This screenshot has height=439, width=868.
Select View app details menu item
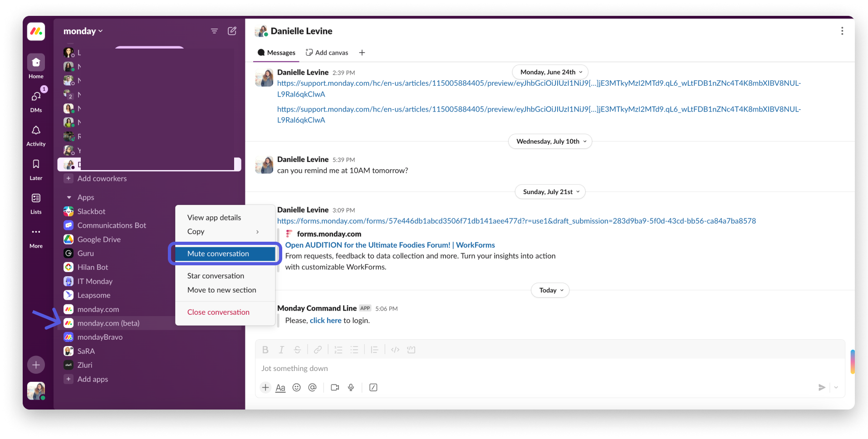225,218
